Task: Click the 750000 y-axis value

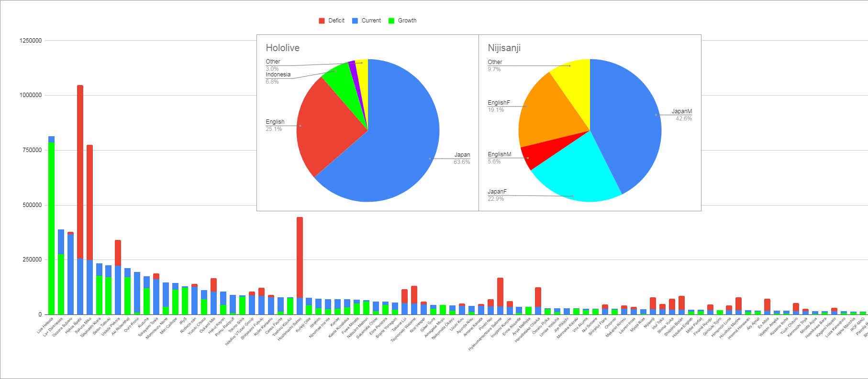Action: 32,150
